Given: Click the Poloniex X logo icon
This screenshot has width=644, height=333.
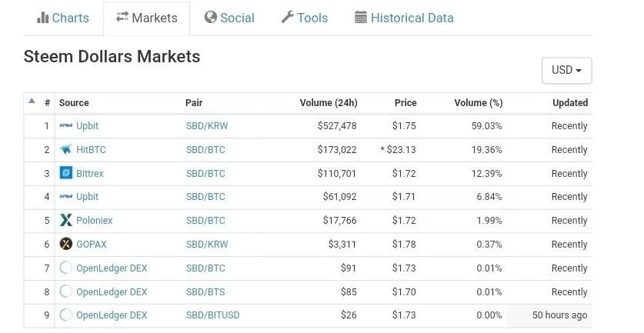Looking at the screenshot, I should 65,220.
